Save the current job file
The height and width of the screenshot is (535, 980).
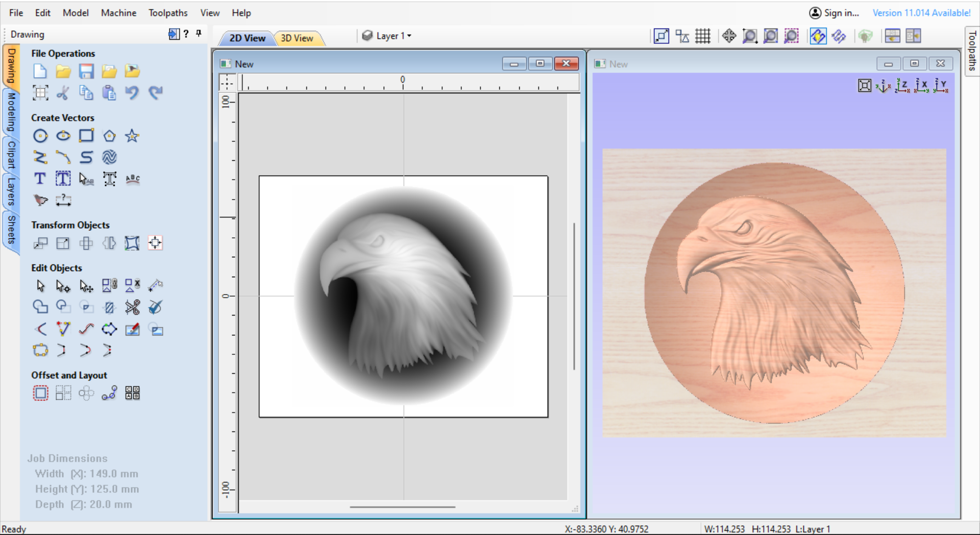pos(86,71)
